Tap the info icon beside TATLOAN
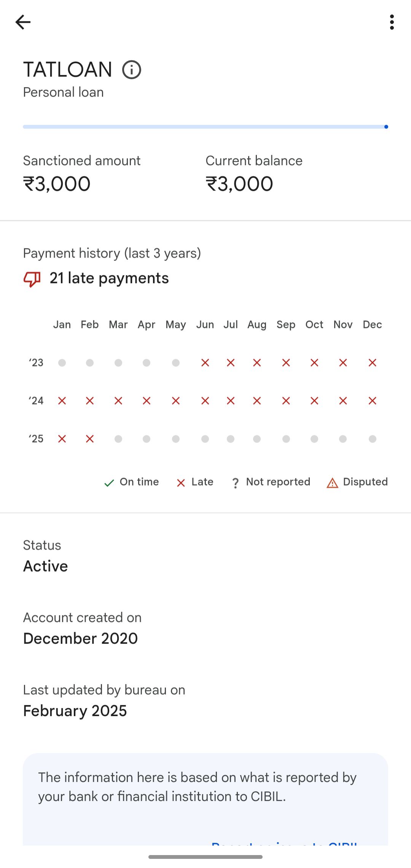 coord(132,70)
